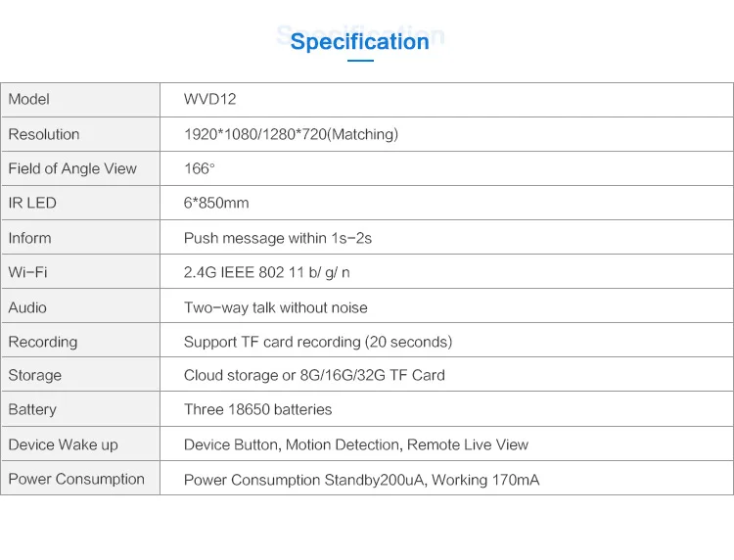The width and height of the screenshot is (734, 560).
Task: Select the Device Wake up label
Action: tap(63, 445)
